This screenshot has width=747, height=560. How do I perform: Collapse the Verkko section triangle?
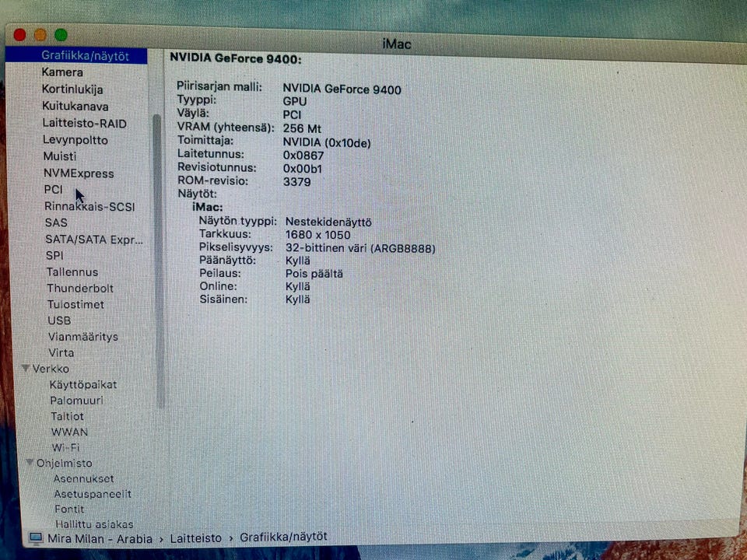click(x=26, y=368)
